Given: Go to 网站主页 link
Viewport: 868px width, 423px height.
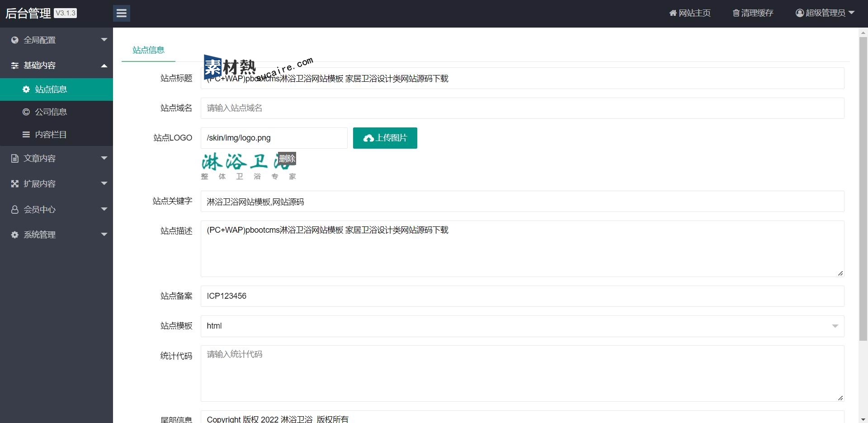Looking at the screenshot, I should (x=690, y=13).
